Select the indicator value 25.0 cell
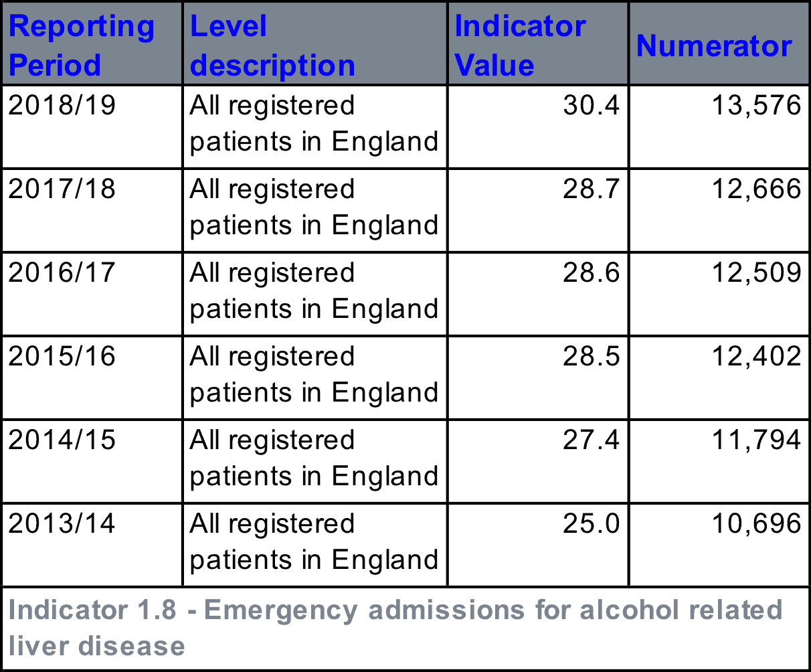This screenshot has width=811, height=672. pos(592,524)
